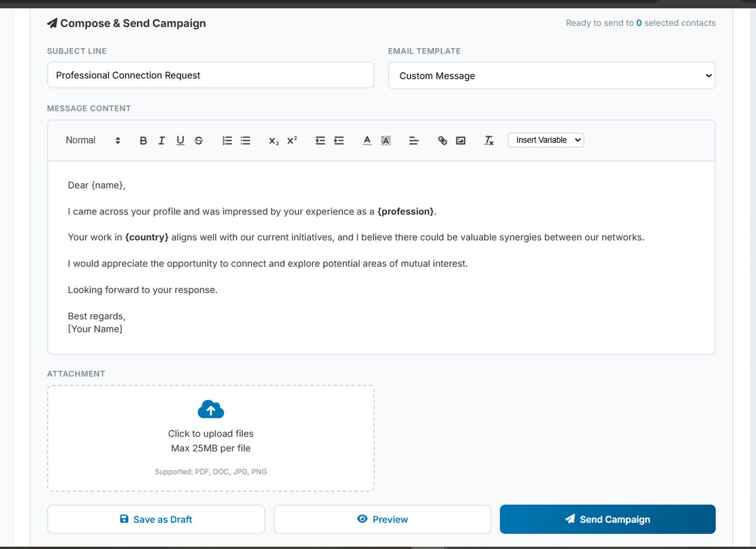The width and height of the screenshot is (756, 549).
Task: Open the background highlight color picker
Action: (x=386, y=141)
